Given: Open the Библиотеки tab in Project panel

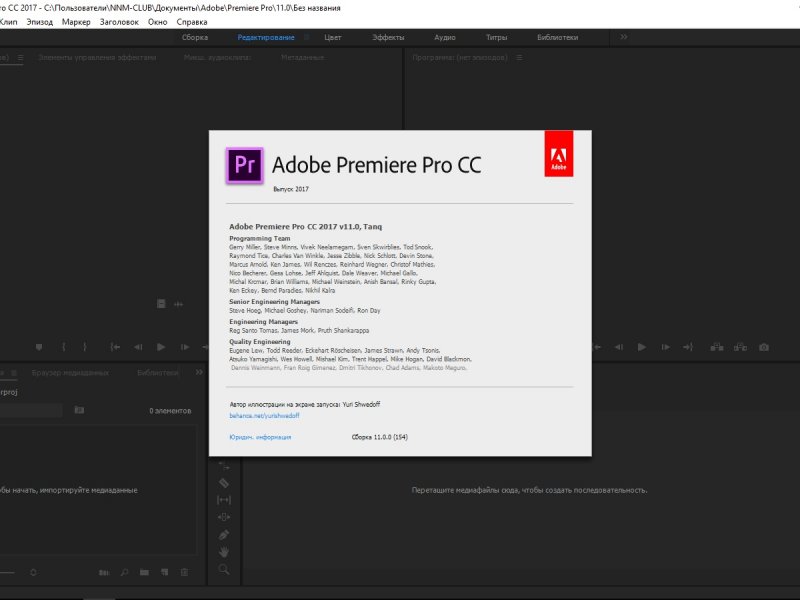Looking at the screenshot, I should point(158,373).
